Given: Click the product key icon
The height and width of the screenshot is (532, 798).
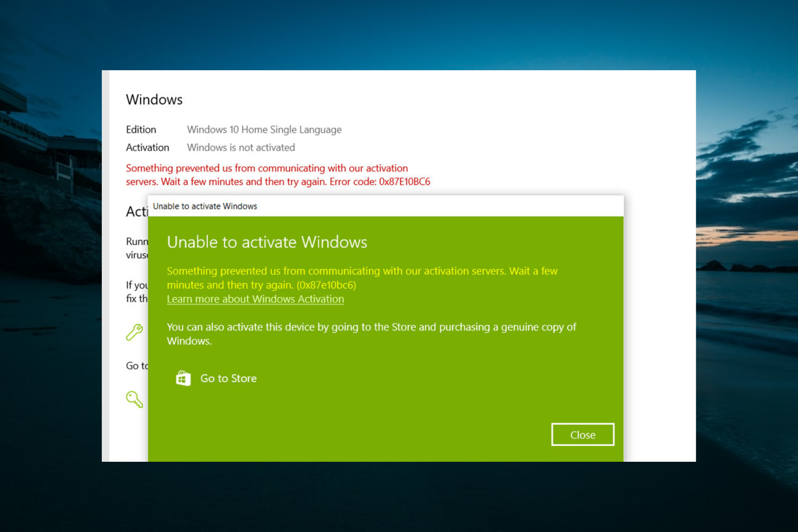Looking at the screenshot, I should (135, 399).
